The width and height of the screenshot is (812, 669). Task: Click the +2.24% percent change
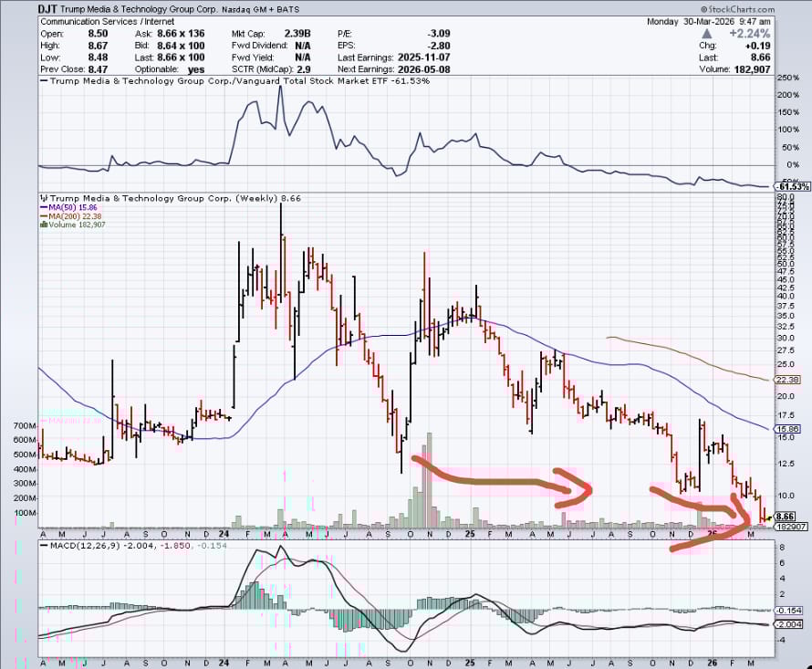(x=749, y=34)
